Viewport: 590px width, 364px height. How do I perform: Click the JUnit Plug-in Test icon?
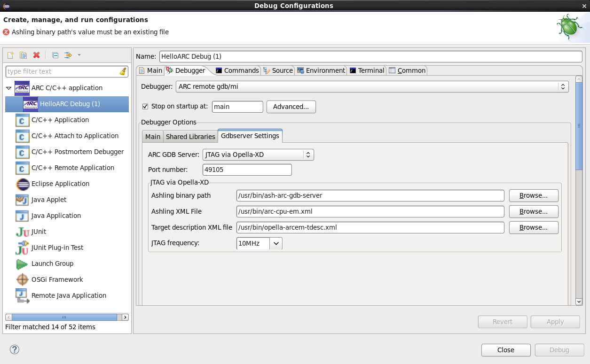22,248
